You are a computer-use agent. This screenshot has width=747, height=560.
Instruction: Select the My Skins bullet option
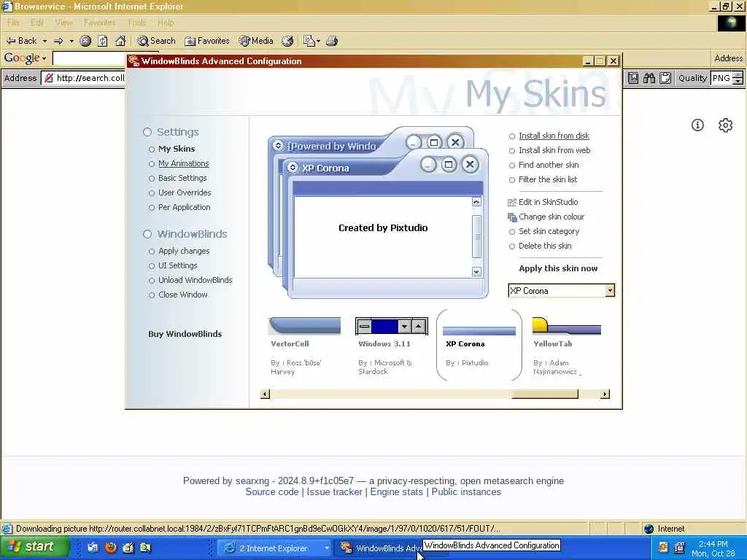pyautogui.click(x=152, y=149)
